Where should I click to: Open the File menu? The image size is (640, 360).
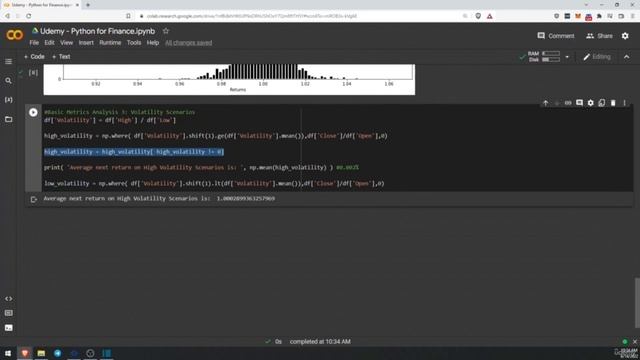[34, 42]
